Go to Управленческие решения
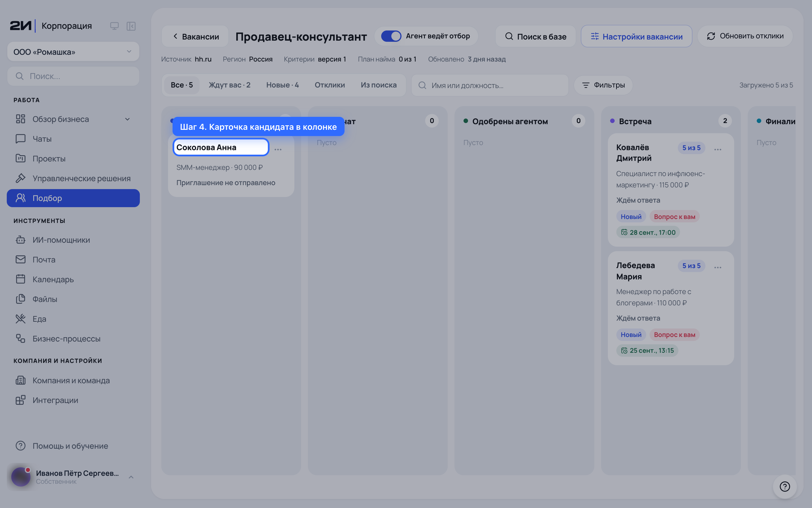 [73, 178]
